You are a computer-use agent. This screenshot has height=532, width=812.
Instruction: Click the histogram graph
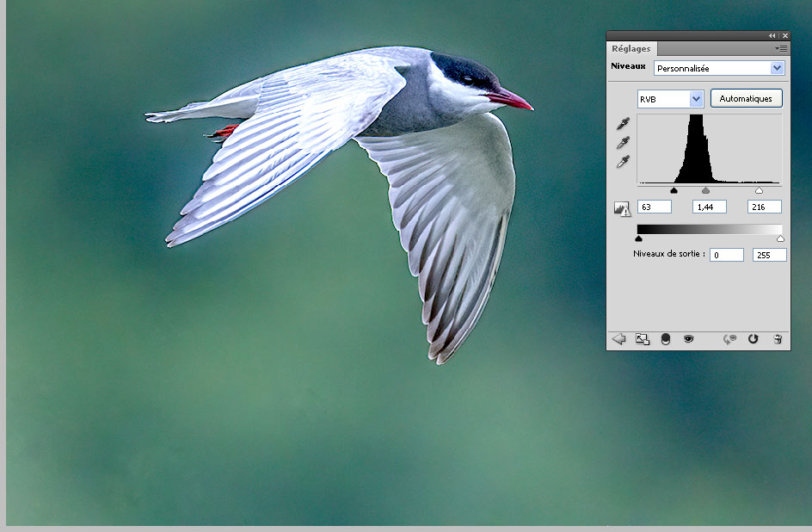point(709,149)
